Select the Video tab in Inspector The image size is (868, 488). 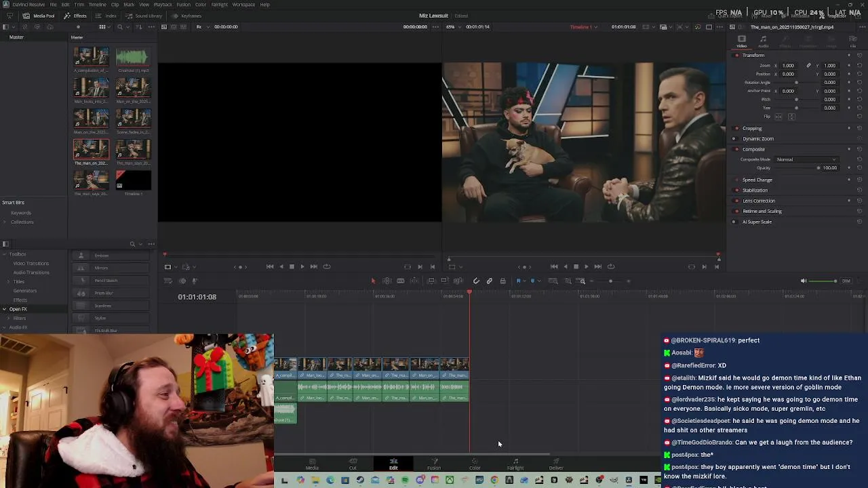pyautogui.click(x=742, y=42)
